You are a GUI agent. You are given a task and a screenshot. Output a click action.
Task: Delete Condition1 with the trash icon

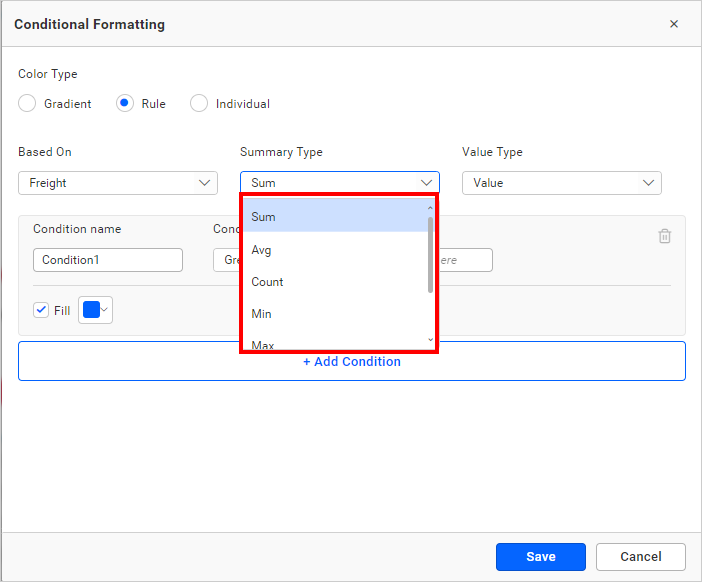pyautogui.click(x=664, y=237)
